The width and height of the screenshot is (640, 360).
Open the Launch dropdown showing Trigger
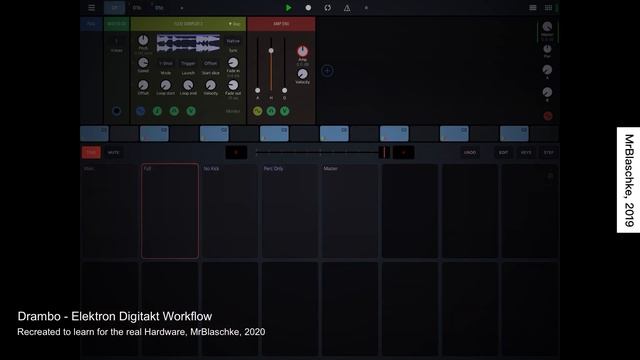coord(188,64)
